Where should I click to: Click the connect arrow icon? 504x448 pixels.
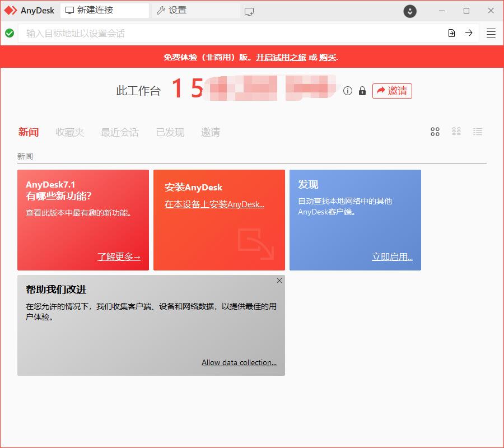469,33
